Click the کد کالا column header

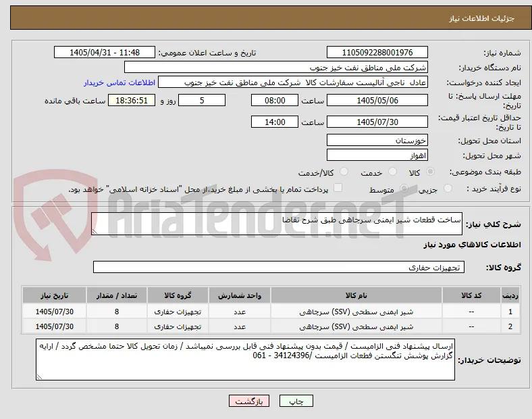tap(471, 295)
